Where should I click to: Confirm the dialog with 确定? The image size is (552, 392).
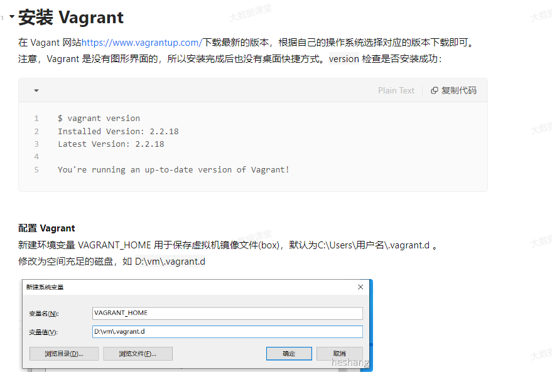coord(289,354)
